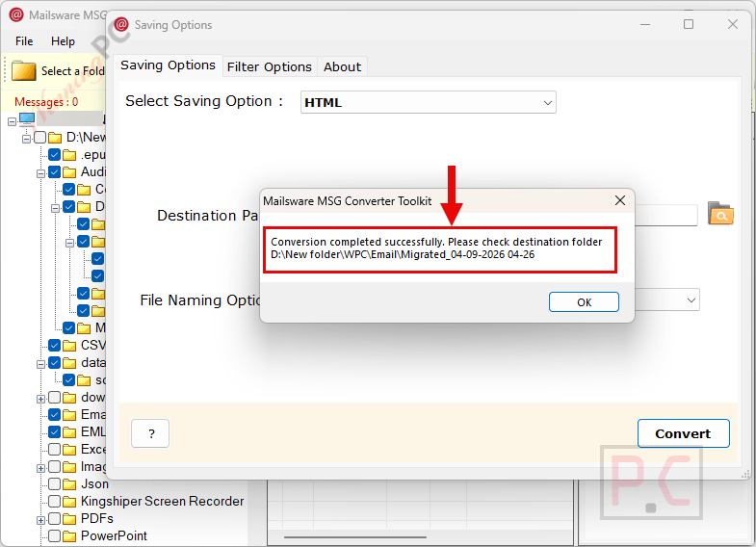Click the Destination Path input field
The width and height of the screenshot is (756, 547).
(665, 215)
